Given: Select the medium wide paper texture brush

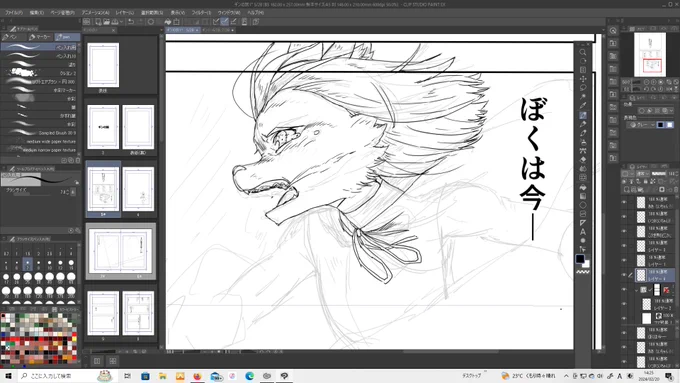Looking at the screenshot, I should [40, 141].
